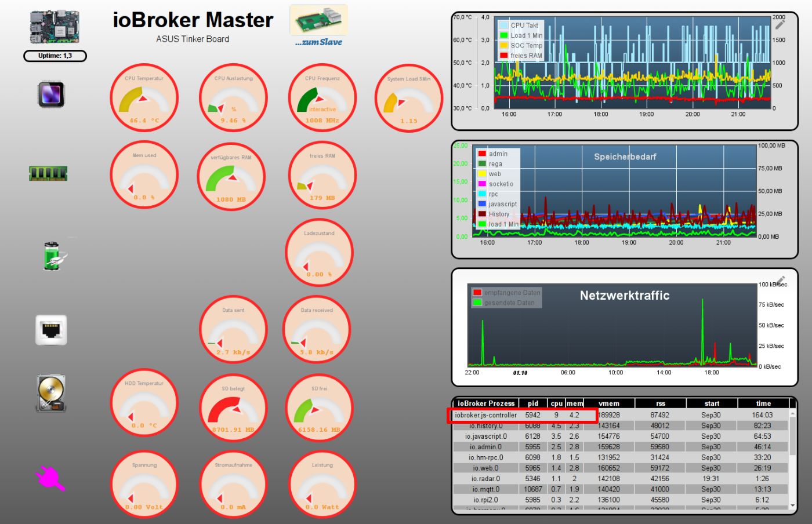
Task: Click the Speicherbedarf chart title
Action: click(625, 157)
